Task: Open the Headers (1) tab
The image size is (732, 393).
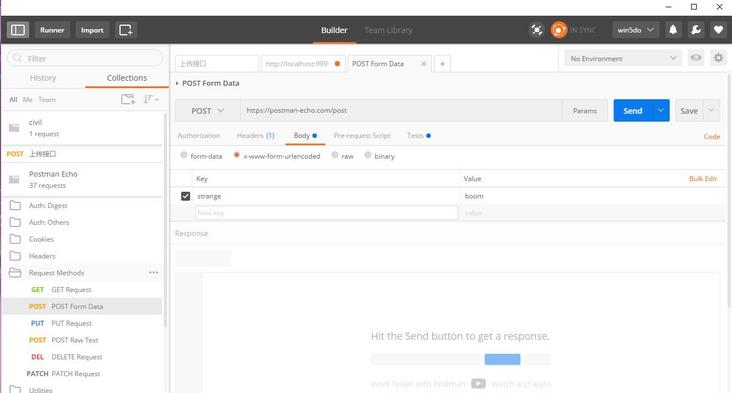Action: 255,135
